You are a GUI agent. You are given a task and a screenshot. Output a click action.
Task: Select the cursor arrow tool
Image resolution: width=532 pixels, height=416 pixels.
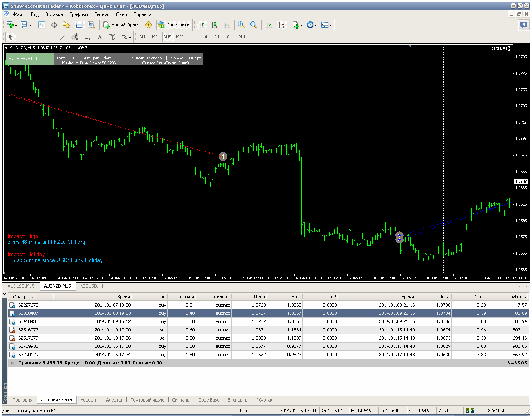(11, 37)
